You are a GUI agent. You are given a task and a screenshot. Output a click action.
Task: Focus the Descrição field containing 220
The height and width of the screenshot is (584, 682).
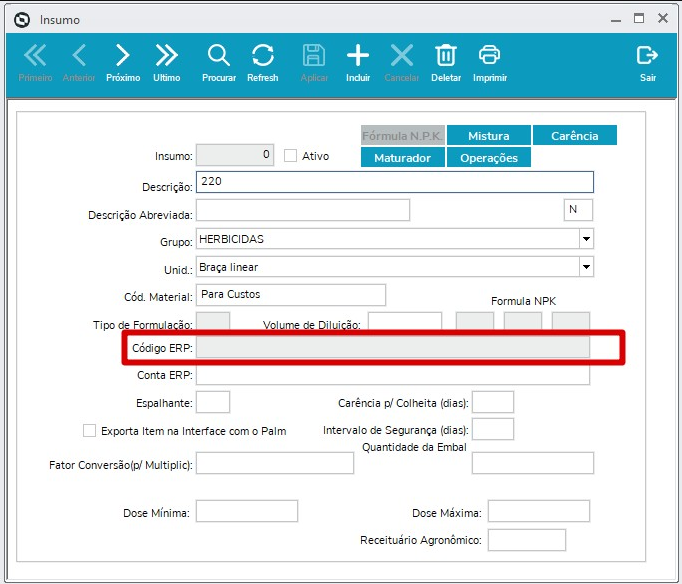pos(394,182)
